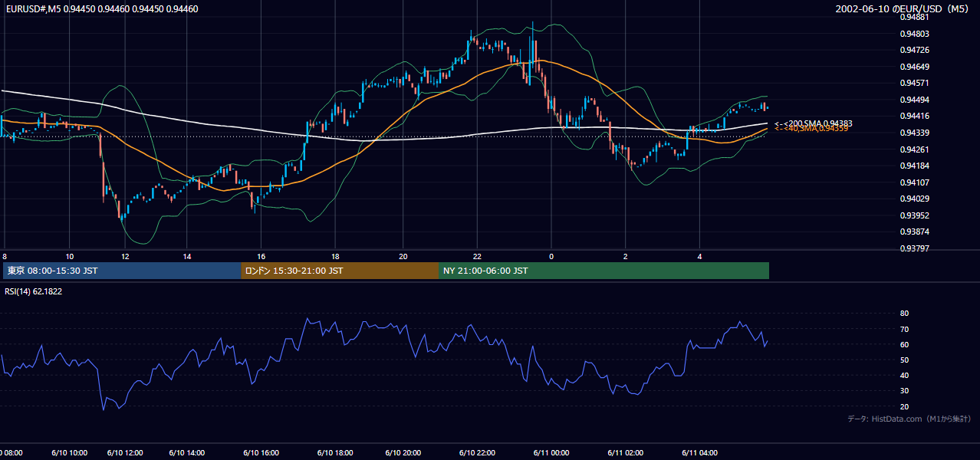
Task: Click the 6/11 00:00 date label
Action: (x=551, y=453)
